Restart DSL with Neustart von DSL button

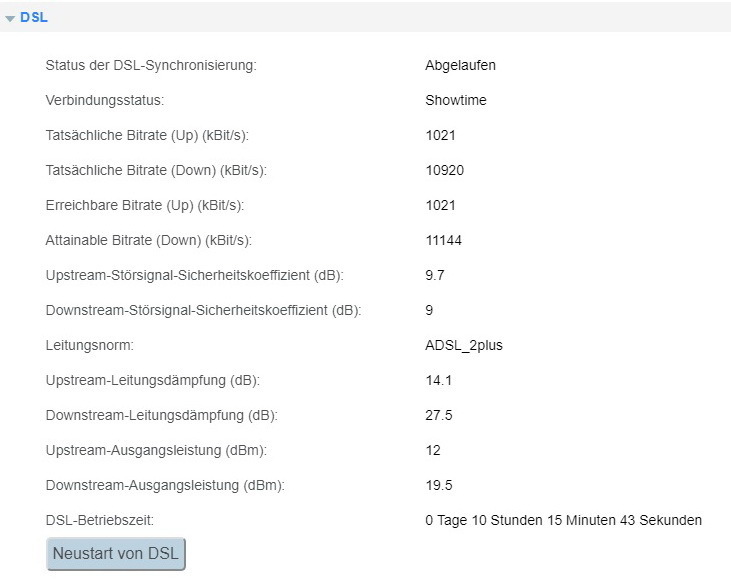pyautogui.click(x=116, y=554)
